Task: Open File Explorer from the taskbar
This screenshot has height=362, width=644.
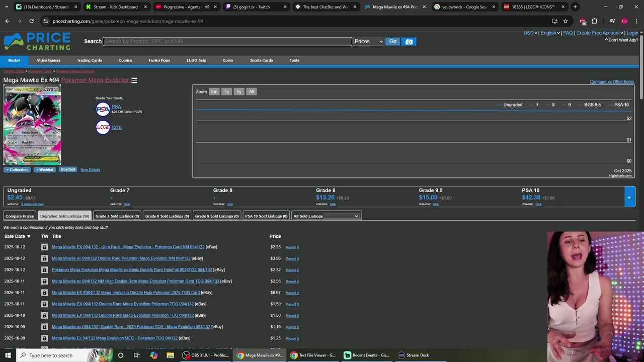Action: pos(170,355)
